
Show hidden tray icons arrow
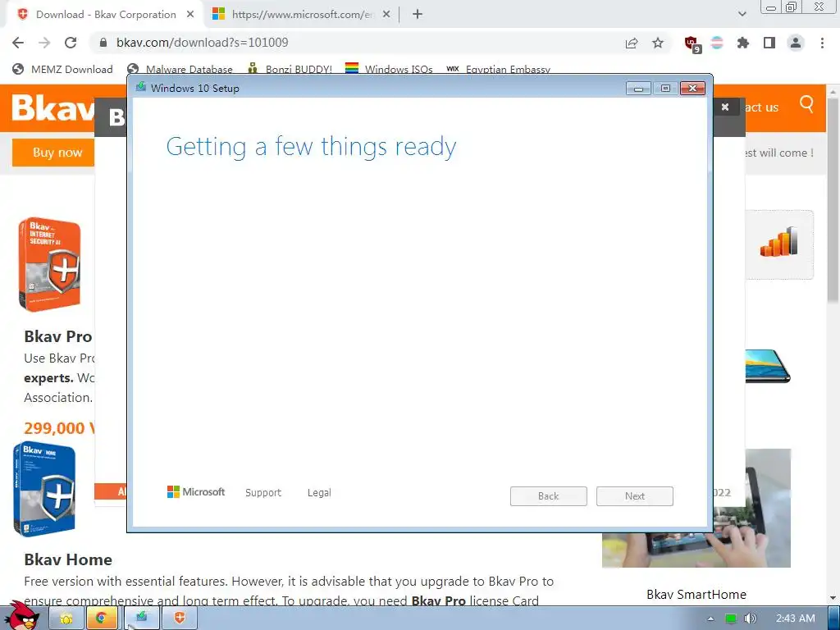[x=711, y=619]
